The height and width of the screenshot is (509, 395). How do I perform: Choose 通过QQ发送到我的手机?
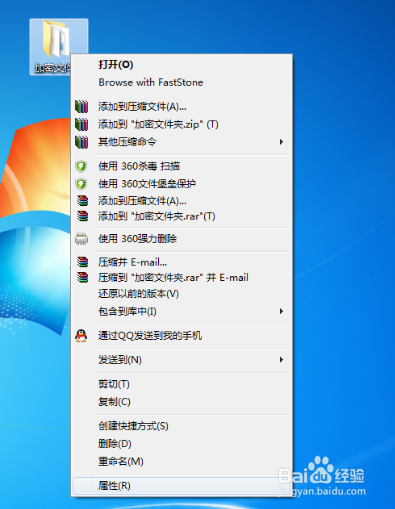click(182, 336)
